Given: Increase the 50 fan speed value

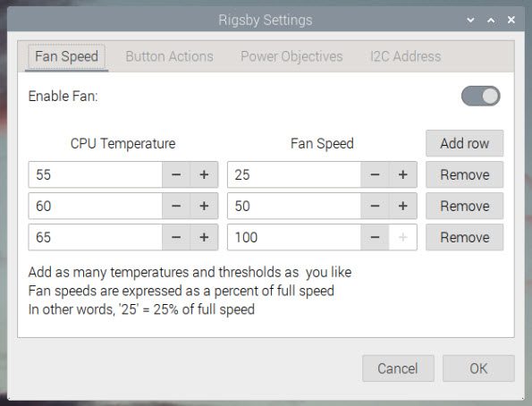Looking at the screenshot, I should click(402, 206).
